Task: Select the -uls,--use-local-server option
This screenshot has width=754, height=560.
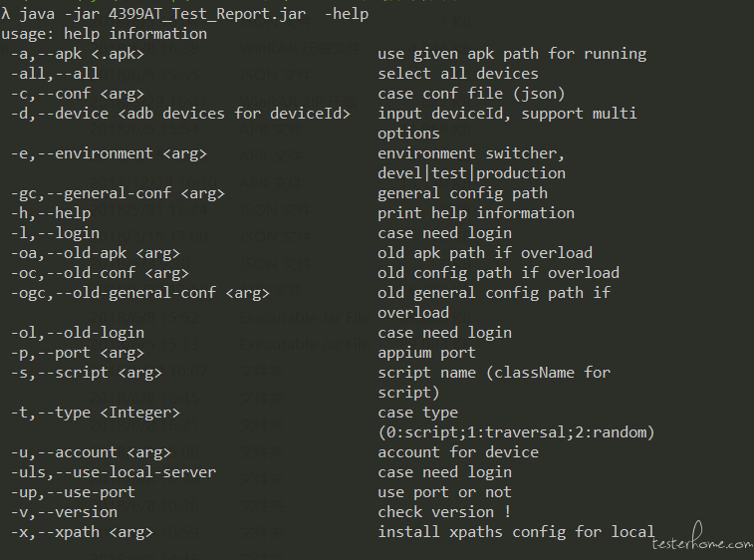Action: 113,472
